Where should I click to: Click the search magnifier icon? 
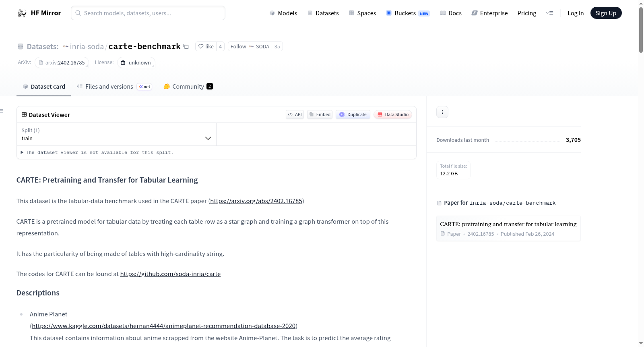click(x=78, y=13)
